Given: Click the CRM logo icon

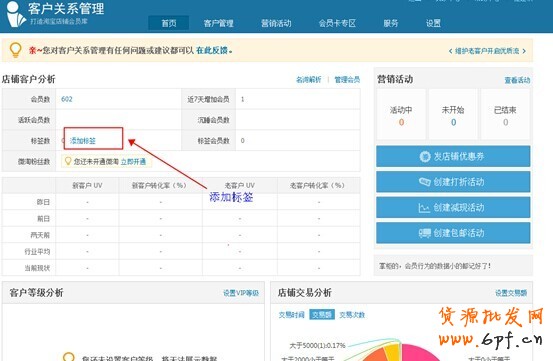Looking at the screenshot, I should coord(16,14).
